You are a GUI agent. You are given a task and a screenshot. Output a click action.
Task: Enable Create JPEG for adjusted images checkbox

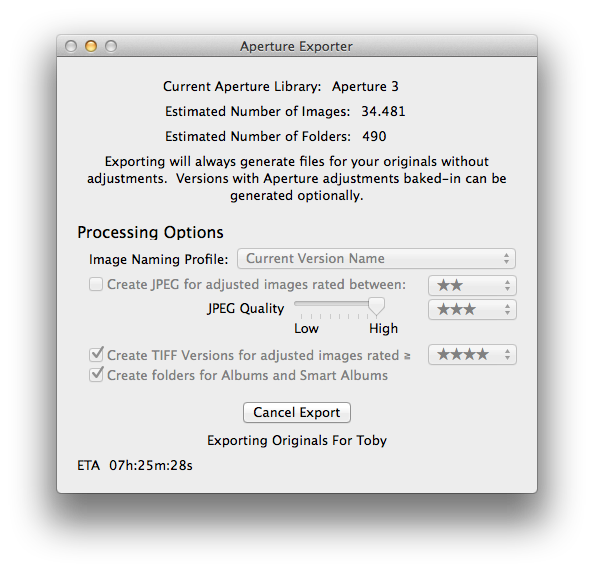pyautogui.click(x=96, y=284)
